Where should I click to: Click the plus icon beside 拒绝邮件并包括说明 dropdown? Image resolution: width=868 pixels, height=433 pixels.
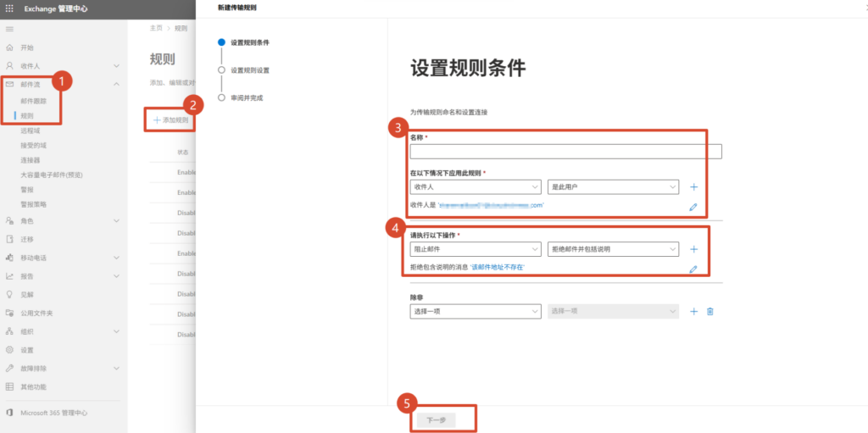point(693,249)
